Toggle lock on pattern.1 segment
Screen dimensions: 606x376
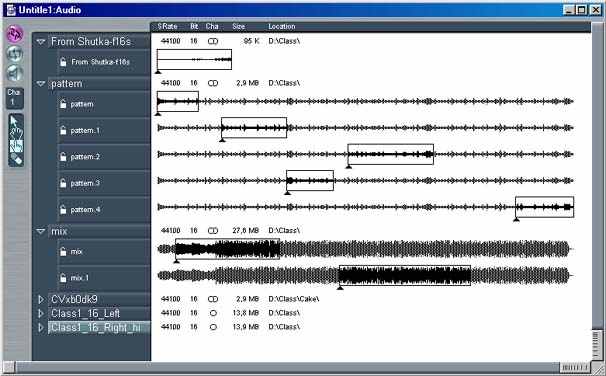(63, 131)
